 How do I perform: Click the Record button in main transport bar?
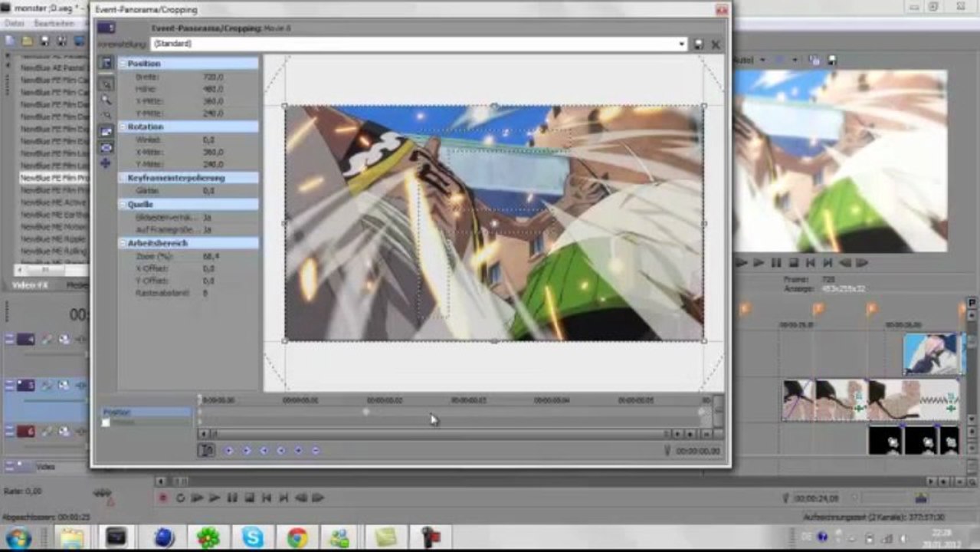162,498
